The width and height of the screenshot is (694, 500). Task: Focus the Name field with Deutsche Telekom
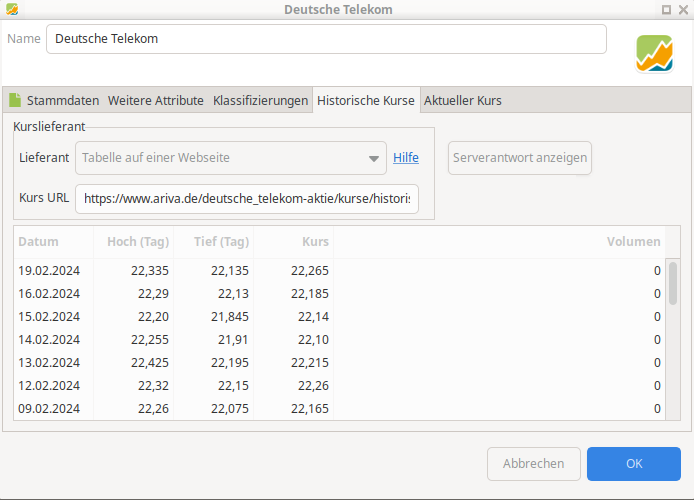[x=326, y=39]
